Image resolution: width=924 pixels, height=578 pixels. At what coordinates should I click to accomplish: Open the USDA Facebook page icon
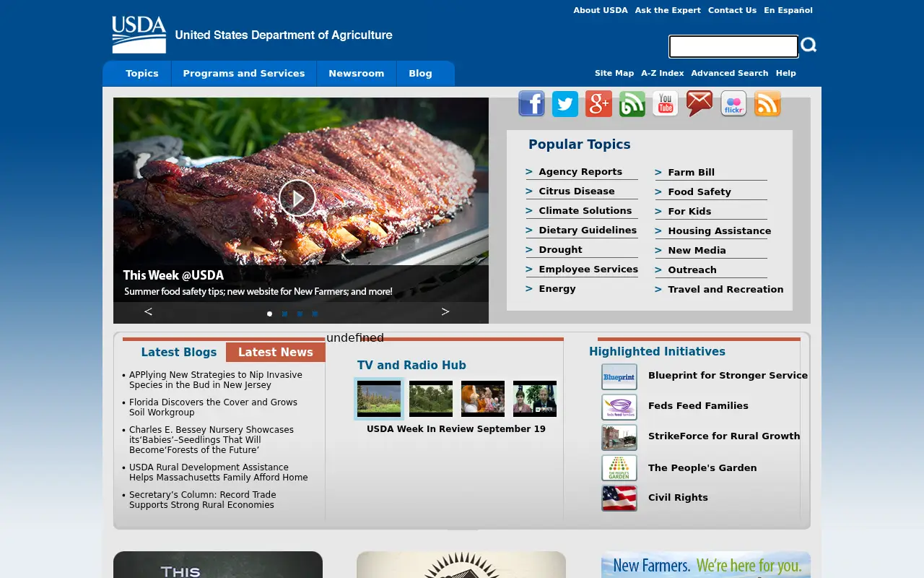[x=531, y=103]
